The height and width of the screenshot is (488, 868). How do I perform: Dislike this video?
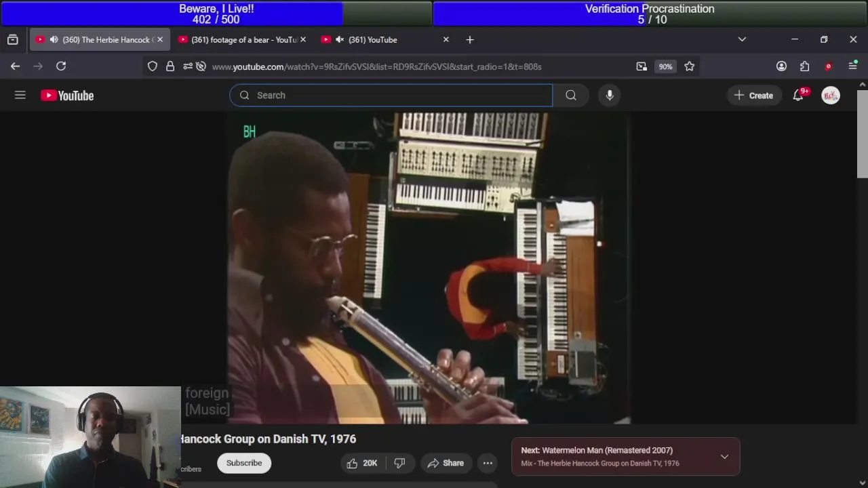(x=400, y=463)
